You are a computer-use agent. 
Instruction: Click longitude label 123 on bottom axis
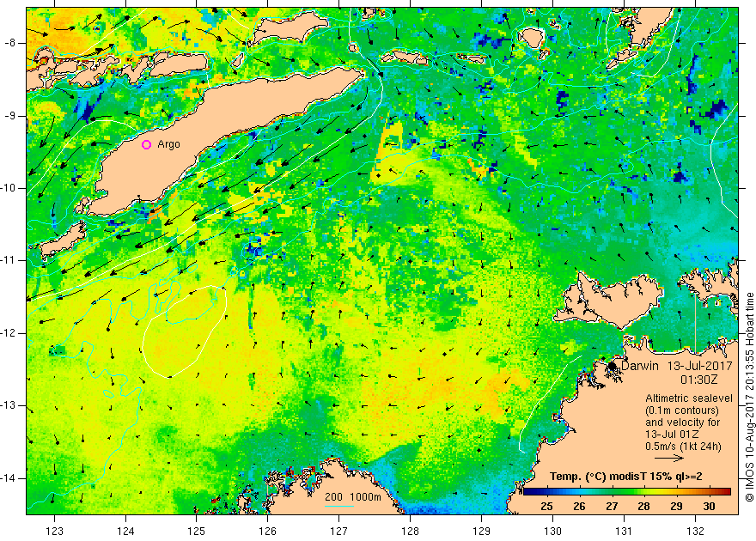[54, 532]
